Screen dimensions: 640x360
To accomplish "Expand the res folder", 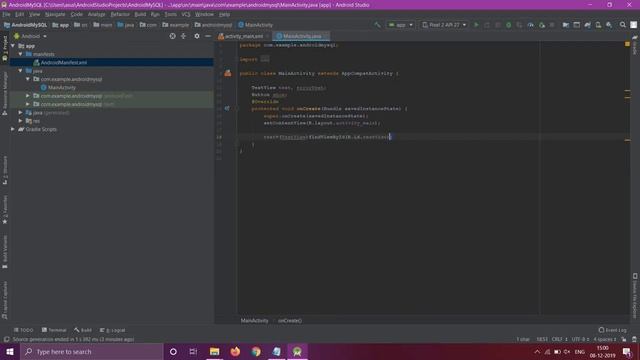I will (x=20, y=121).
